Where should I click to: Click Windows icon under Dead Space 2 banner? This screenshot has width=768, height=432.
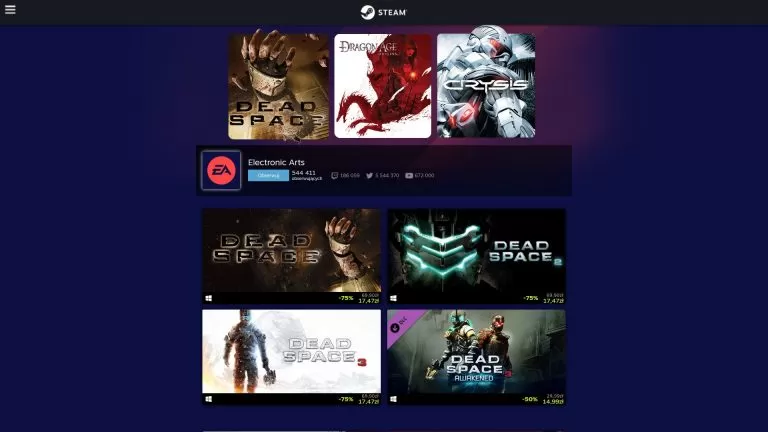click(x=393, y=298)
